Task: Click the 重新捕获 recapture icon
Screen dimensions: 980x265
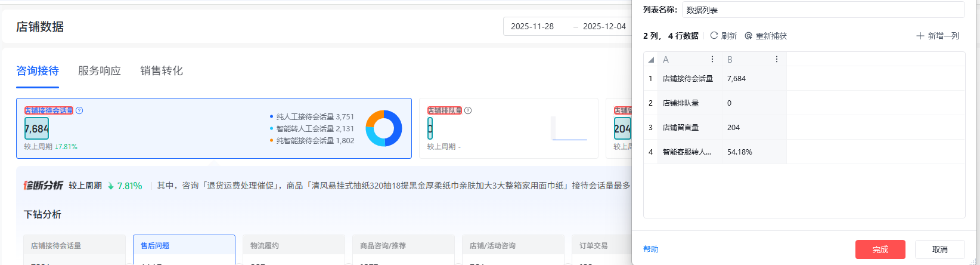Action: click(x=749, y=36)
